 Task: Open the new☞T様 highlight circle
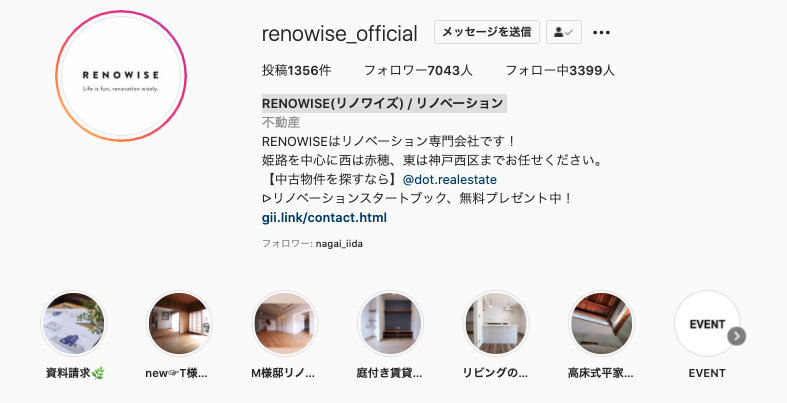click(179, 324)
